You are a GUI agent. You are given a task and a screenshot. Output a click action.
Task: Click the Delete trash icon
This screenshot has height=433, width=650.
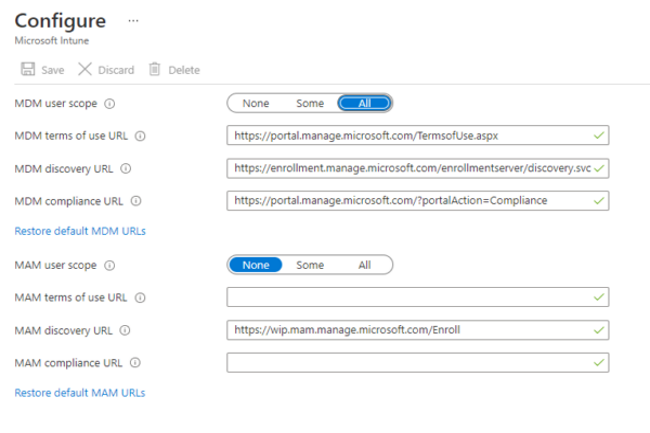155,69
